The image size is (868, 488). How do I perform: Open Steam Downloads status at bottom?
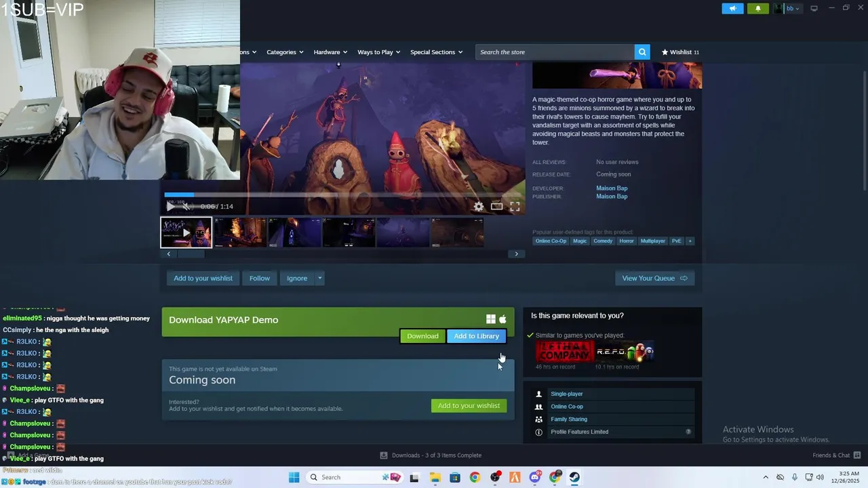(x=430, y=455)
